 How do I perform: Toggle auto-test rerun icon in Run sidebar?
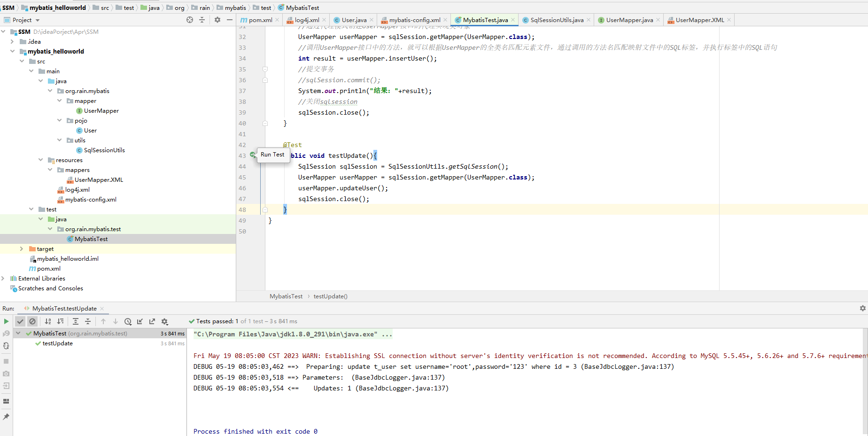6,346
